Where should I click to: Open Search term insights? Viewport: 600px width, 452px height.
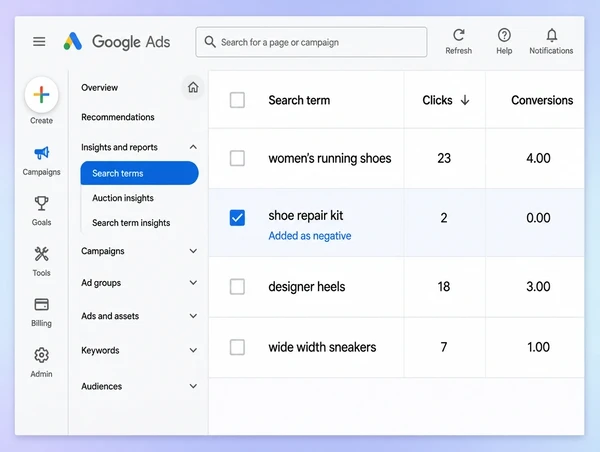(x=131, y=223)
